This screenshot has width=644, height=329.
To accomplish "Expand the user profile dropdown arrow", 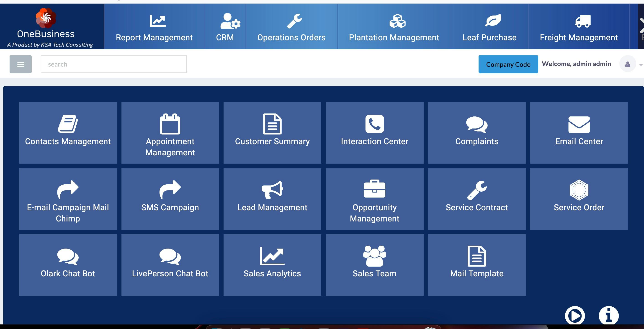I will (641, 65).
